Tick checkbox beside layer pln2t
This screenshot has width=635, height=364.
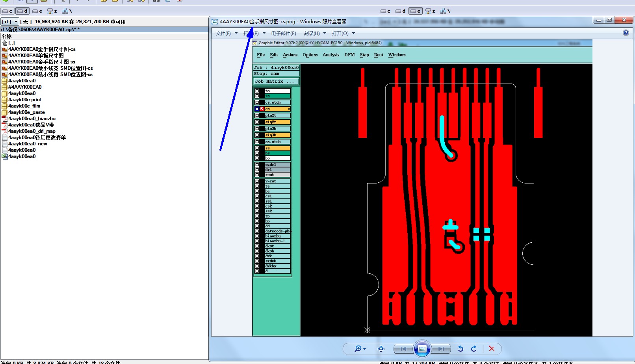click(257, 115)
